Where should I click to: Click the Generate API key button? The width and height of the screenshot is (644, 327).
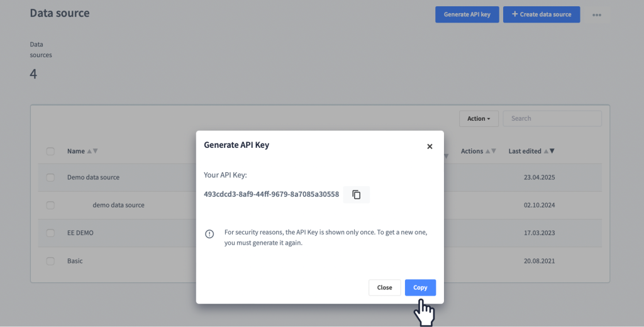[467, 14]
